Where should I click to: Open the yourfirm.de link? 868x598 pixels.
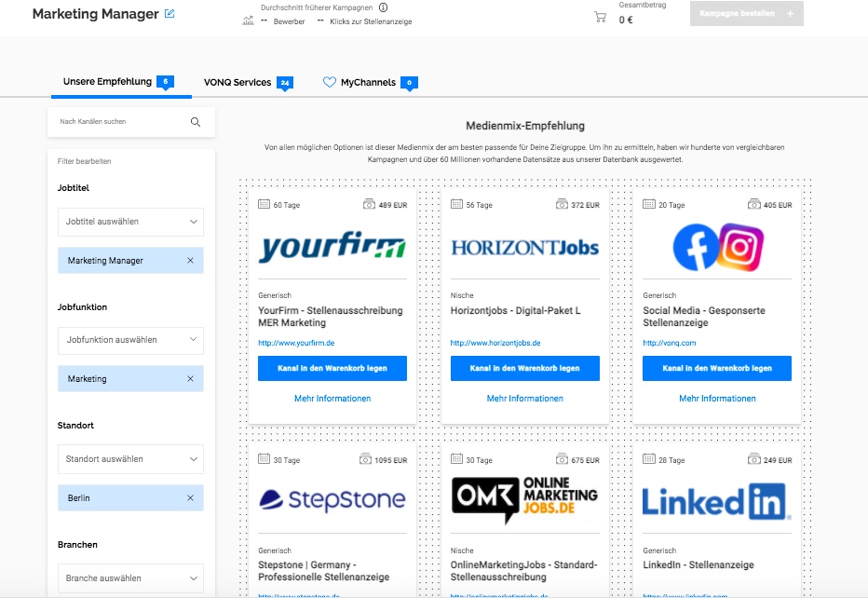[x=296, y=343]
